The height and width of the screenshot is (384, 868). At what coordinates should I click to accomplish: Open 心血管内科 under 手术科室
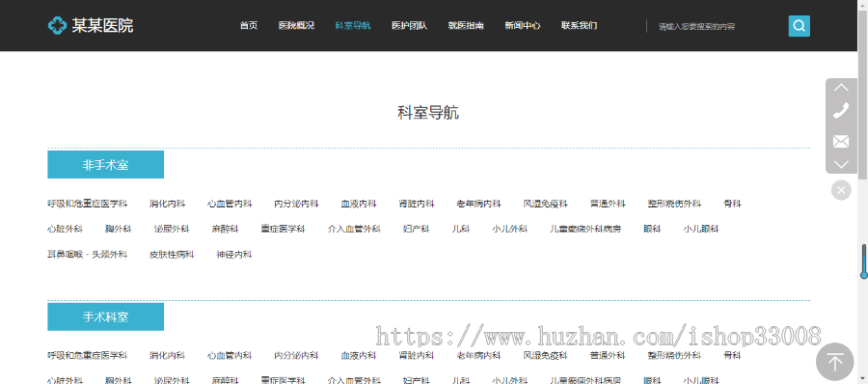230,355
